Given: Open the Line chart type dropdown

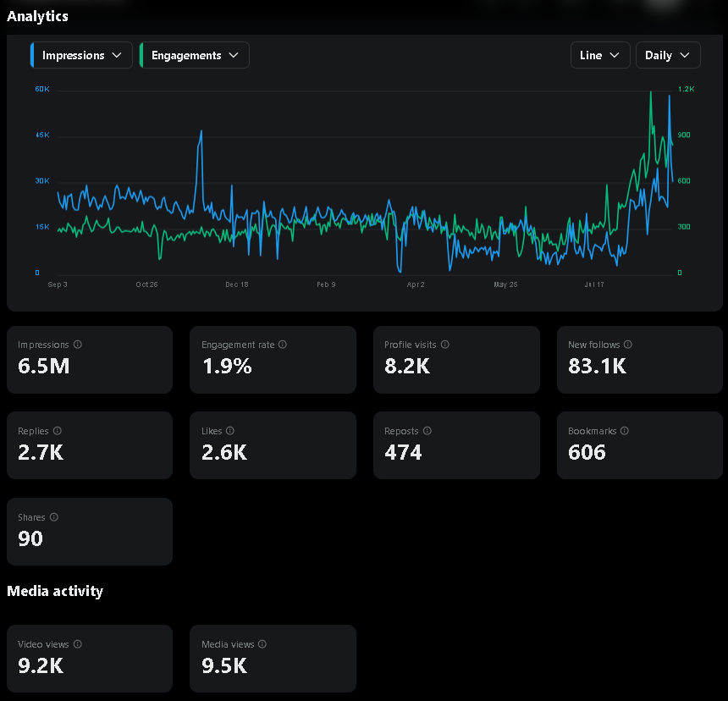Looking at the screenshot, I should [600, 55].
